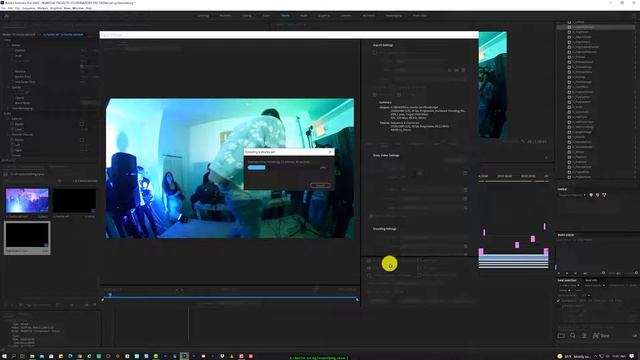This screenshot has height=360, width=640.
Task: Open the Format dropdown in Export Settings
Action: tap(420, 61)
